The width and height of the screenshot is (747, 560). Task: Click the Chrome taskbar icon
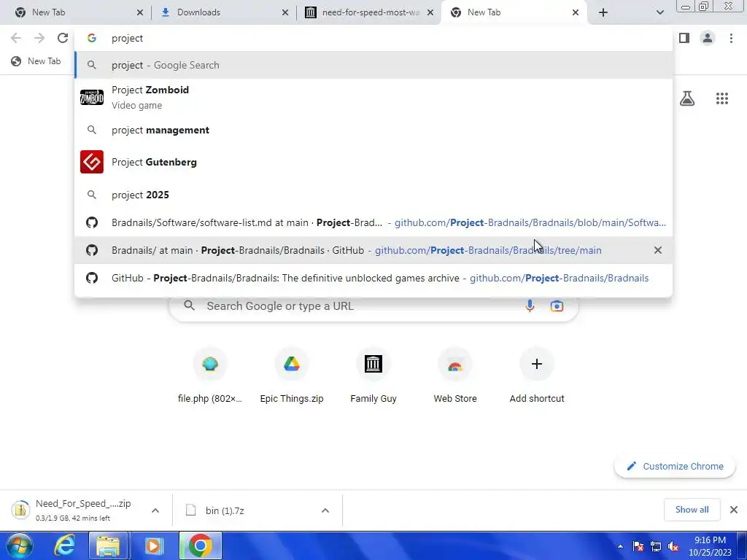coord(200,545)
